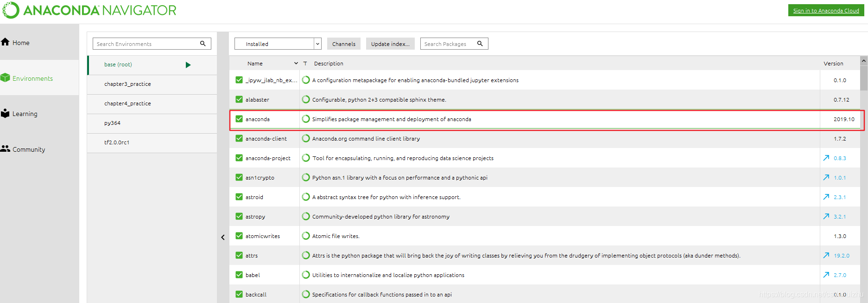The height and width of the screenshot is (303, 868).
Task: Uncheck the alabaster package checkbox
Action: tap(239, 99)
